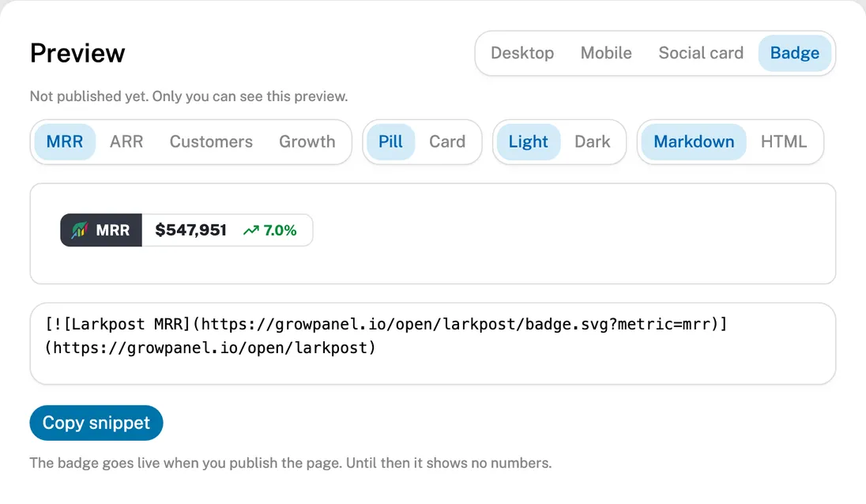Open the Social card preview
The width and height of the screenshot is (866, 504).
point(701,53)
